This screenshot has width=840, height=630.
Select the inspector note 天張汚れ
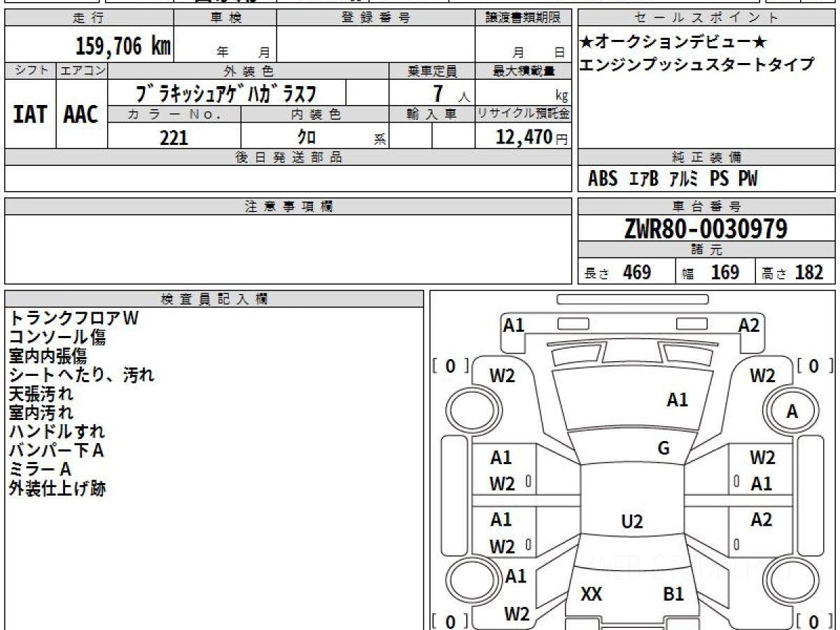tap(41, 393)
